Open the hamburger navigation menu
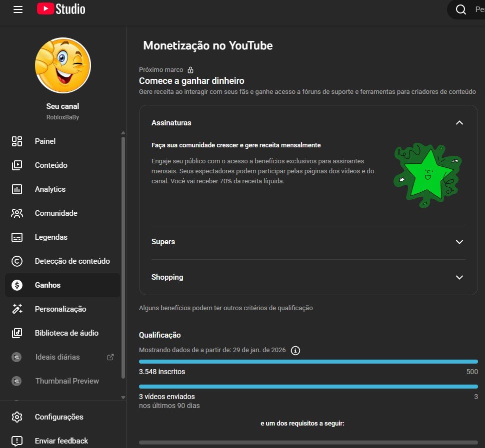The height and width of the screenshot is (448, 485). click(18, 9)
